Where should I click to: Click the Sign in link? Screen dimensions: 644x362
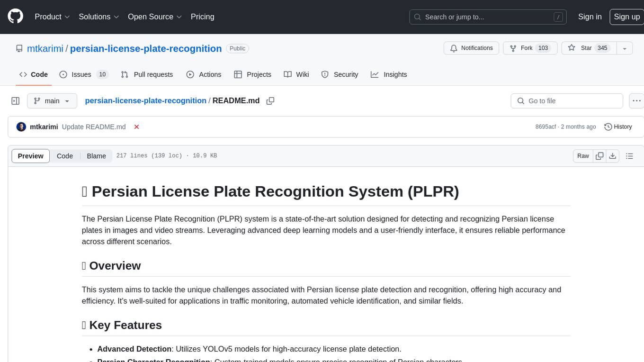[590, 17]
